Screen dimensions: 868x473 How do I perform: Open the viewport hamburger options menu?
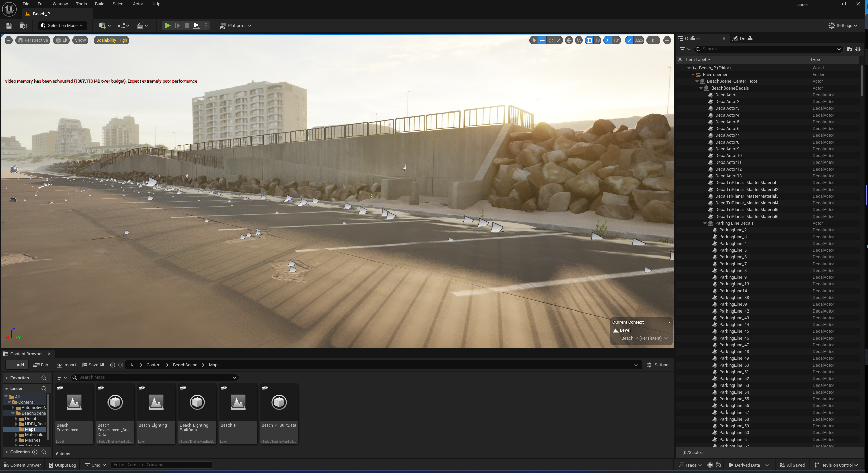click(x=8, y=40)
